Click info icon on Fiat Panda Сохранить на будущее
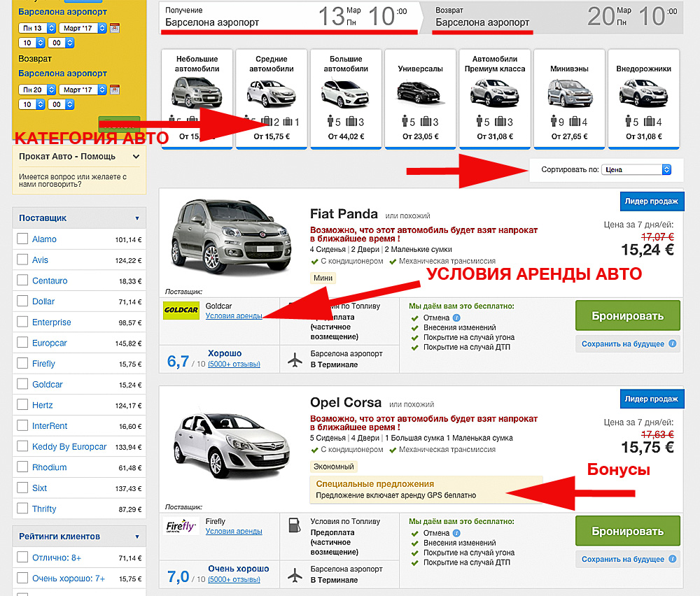The image size is (700, 596). pos(672,343)
